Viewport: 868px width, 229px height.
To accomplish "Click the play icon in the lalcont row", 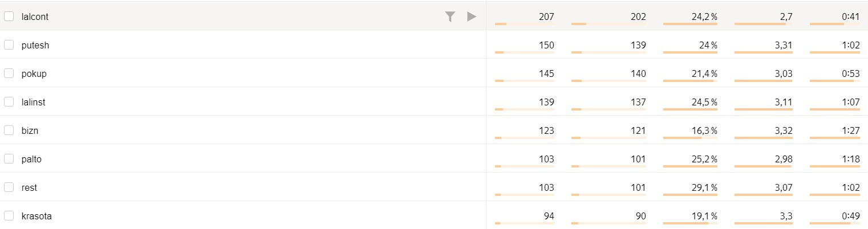I will point(472,17).
